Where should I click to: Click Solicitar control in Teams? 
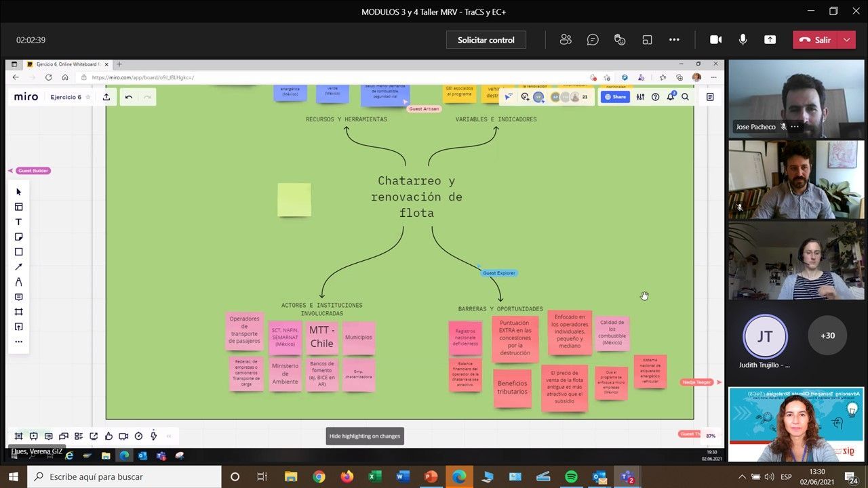(486, 40)
